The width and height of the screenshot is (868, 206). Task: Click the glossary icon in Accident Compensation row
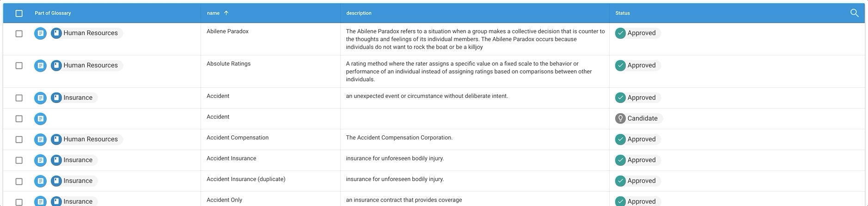[x=56, y=139]
